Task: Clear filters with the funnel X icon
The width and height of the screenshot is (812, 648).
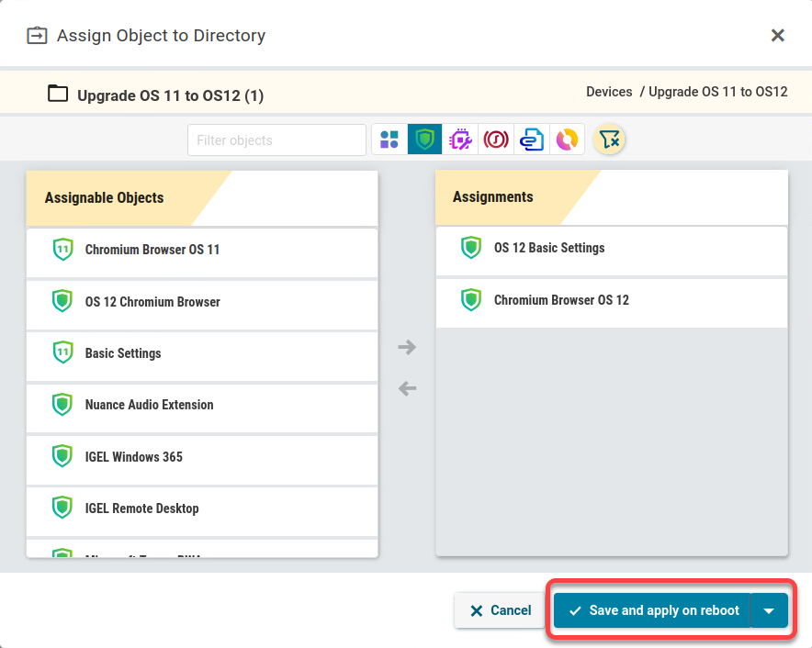Action: 609,140
